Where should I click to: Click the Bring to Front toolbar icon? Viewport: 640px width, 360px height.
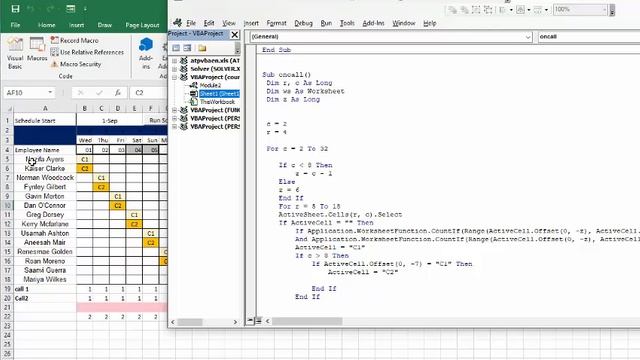click(452, 10)
